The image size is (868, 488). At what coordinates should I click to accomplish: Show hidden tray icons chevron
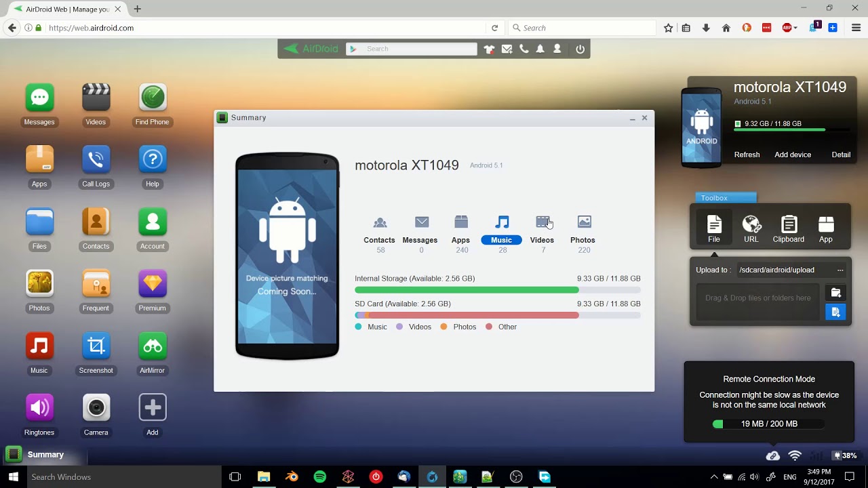click(714, 477)
